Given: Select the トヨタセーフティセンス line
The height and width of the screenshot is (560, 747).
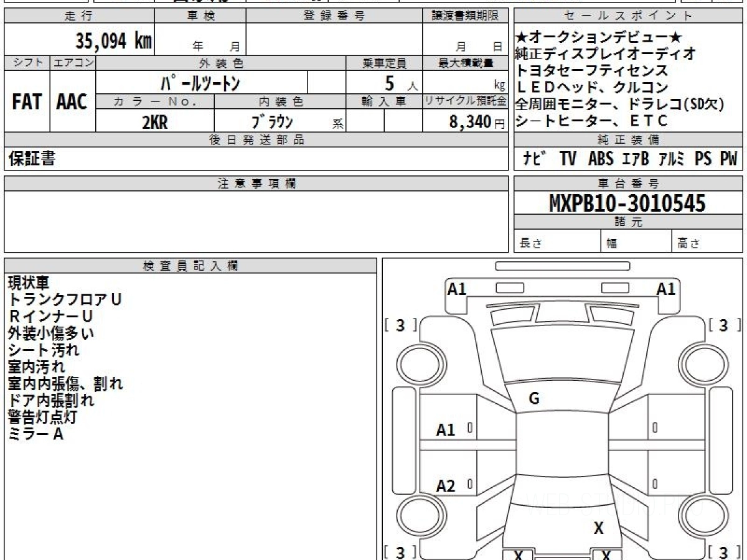Looking at the screenshot, I should (591, 70).
